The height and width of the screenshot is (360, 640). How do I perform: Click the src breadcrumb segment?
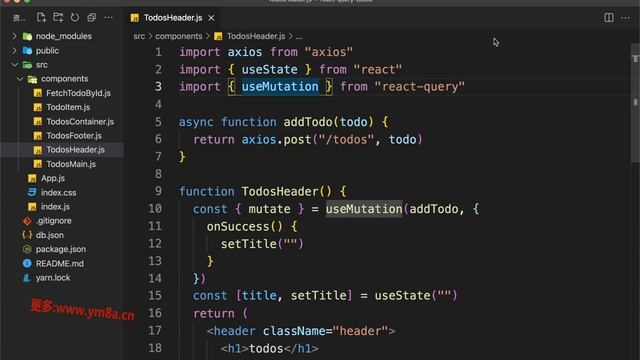[x=139, y=36]
